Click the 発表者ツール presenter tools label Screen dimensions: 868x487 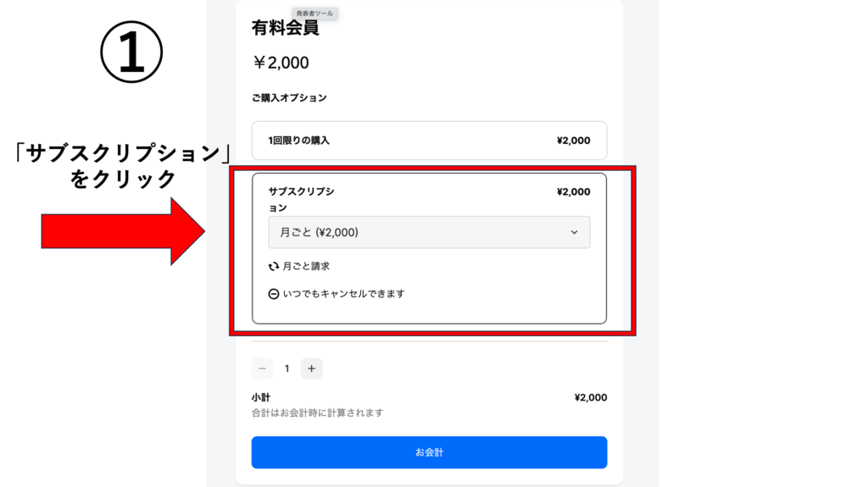pos(315,14)
